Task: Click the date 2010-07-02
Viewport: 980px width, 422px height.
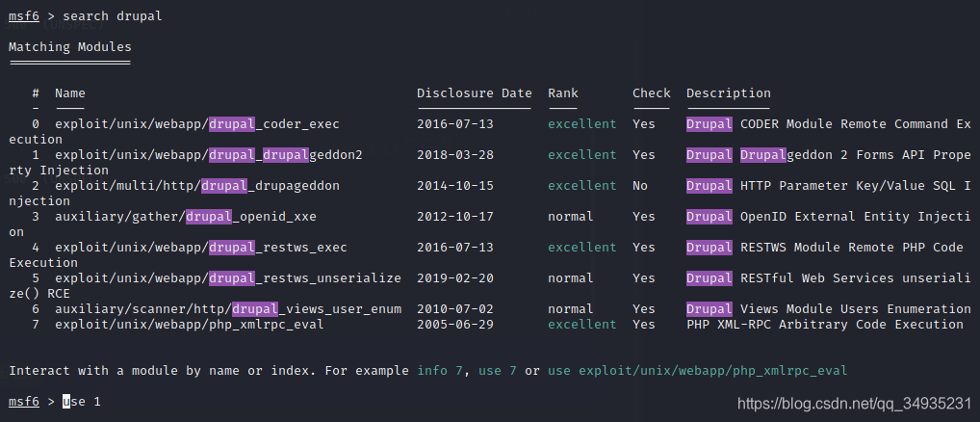Action: point(455,309)
